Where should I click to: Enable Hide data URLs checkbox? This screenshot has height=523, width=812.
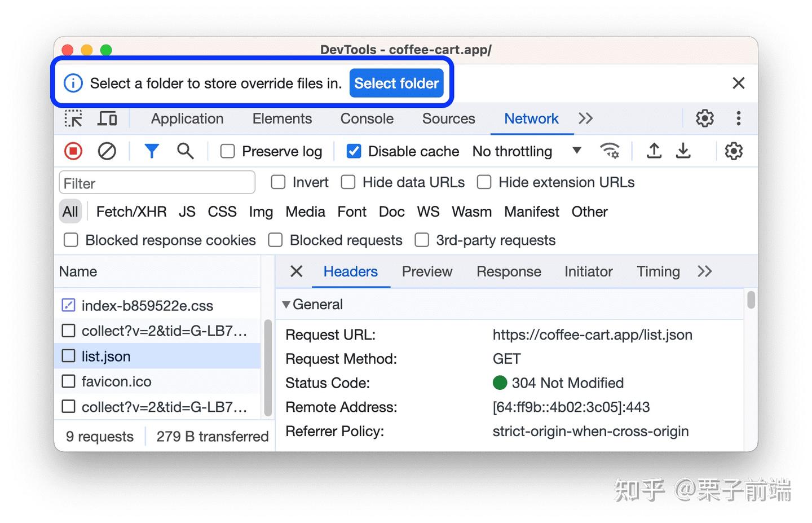(348, 182)
